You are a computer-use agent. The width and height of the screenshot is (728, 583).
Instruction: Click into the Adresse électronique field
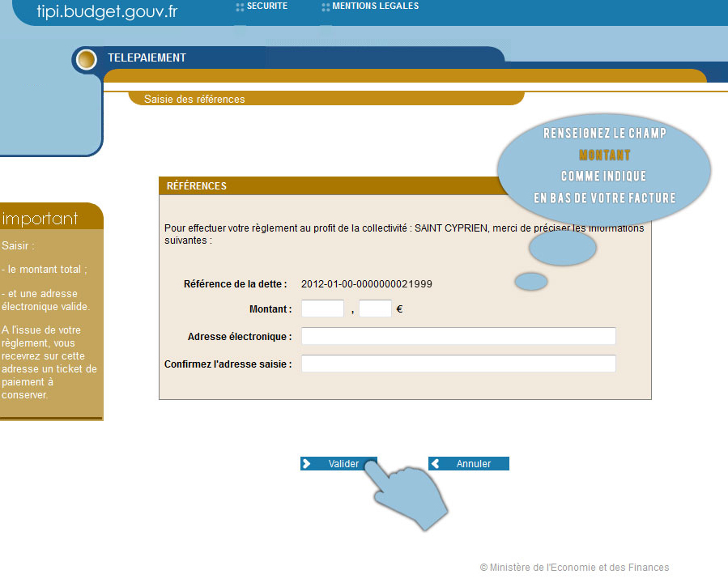[x=458, y=336]
